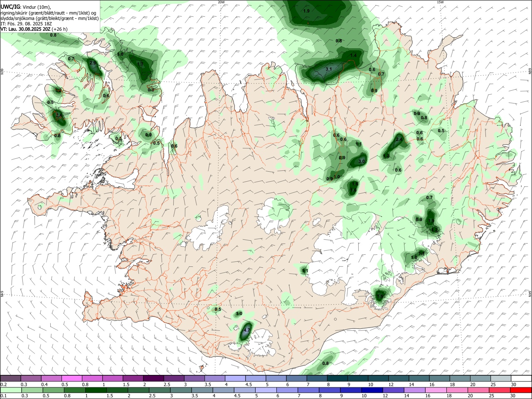Click the 1.4 value above the 3.1 cell

click(354, 55)
